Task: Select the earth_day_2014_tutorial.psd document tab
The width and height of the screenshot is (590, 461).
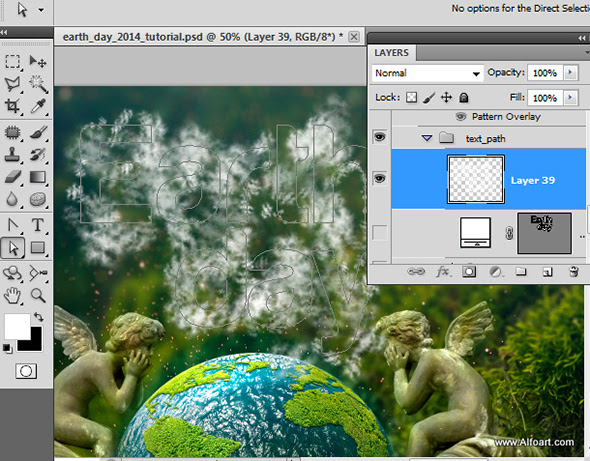Action: (203, 37)
